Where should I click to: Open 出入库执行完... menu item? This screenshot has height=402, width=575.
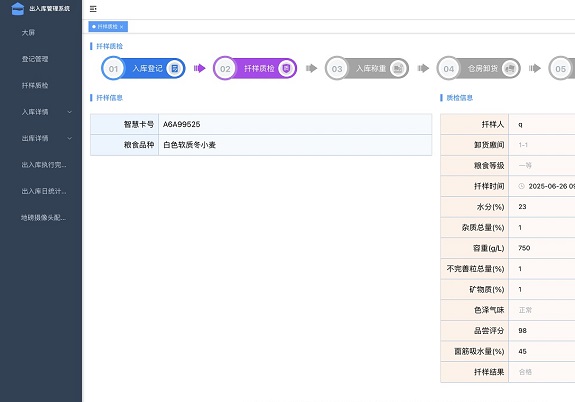(x=44, y=165)
